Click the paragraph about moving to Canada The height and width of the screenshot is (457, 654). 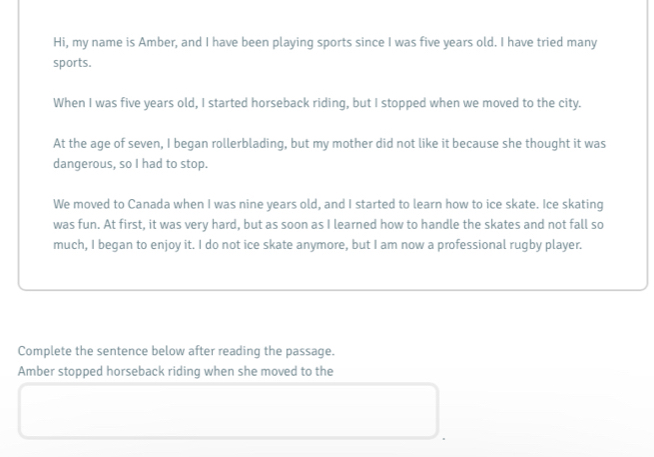pyautogui.click(x=328, y=224)
